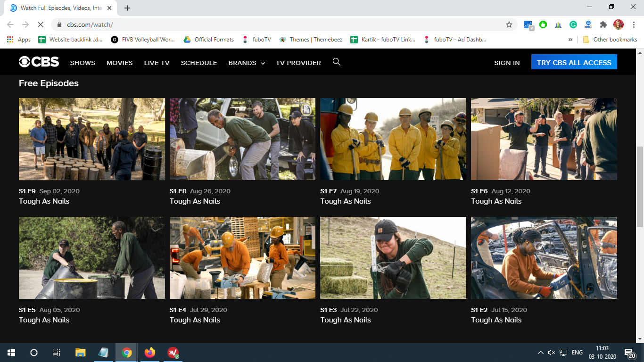Viewport: 644px width, 362px height.
Task: Go back with the browser back arrow
Action: coord(10,25)
